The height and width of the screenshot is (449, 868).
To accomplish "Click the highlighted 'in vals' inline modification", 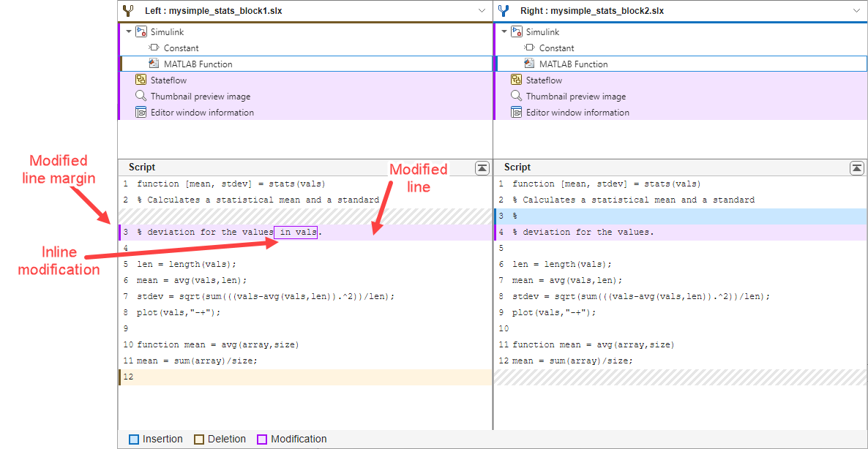I will pos(296,233).
